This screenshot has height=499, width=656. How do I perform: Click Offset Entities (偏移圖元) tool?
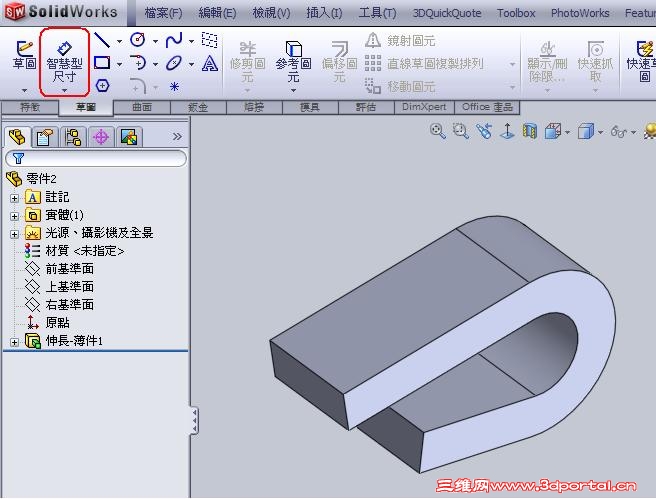[339, 61]
